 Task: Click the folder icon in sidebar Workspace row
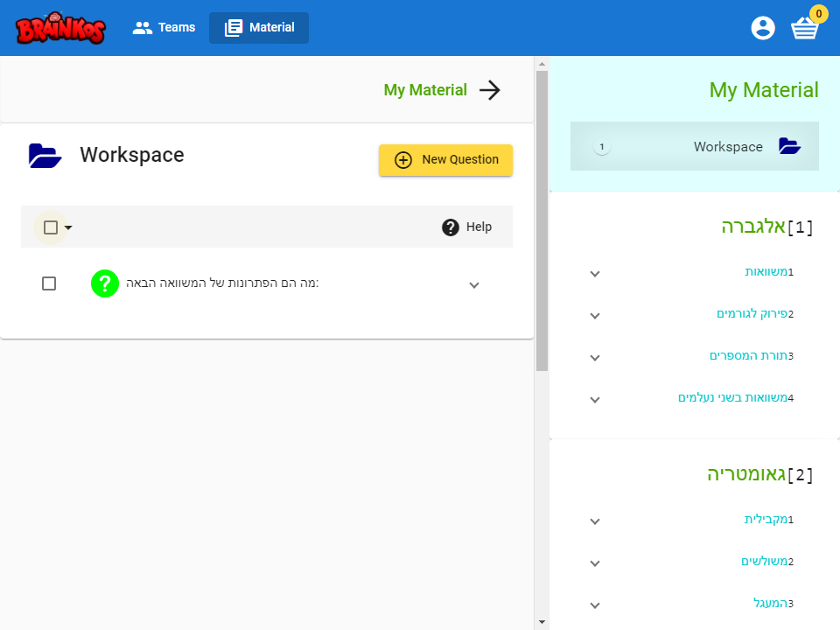[789, 146]
